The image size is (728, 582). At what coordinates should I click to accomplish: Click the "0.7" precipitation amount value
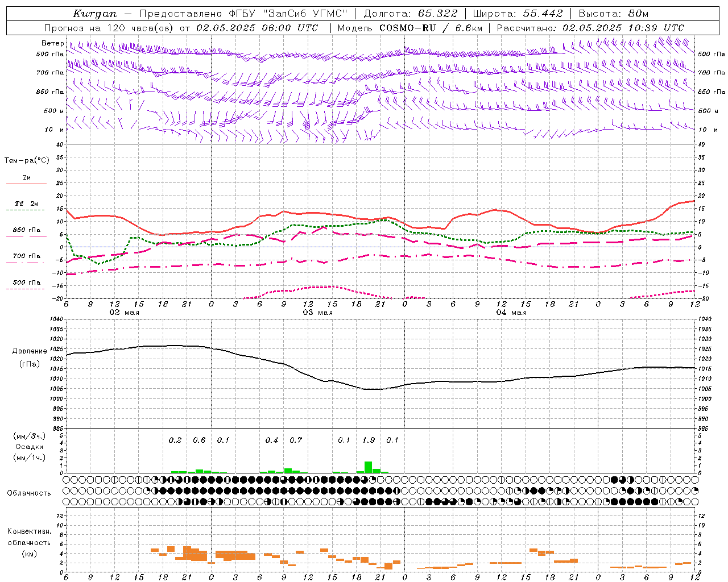click(x=296, y=440)
